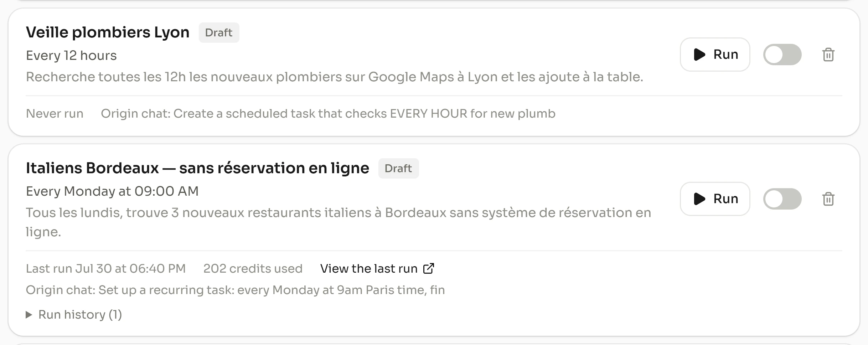868x345 pixels.
Task: Click Draft badge next to Veille plombiers Lyon
Action: (x=219, y=32)
